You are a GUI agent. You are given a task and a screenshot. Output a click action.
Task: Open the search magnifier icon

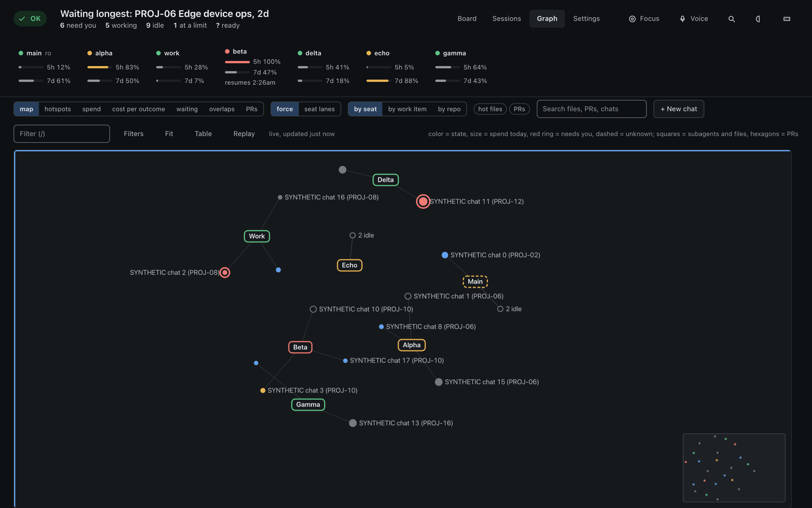[731, 19]
